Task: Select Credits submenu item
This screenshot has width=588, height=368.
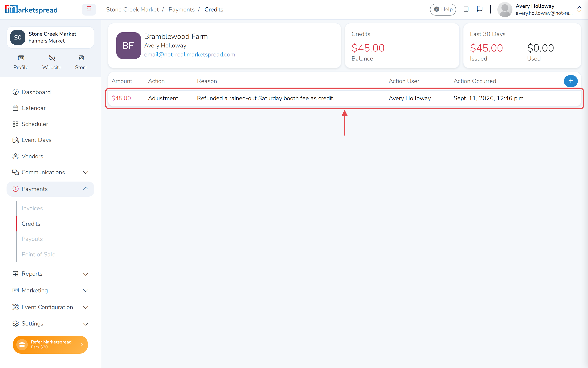Action: click(x=31, y=224)
